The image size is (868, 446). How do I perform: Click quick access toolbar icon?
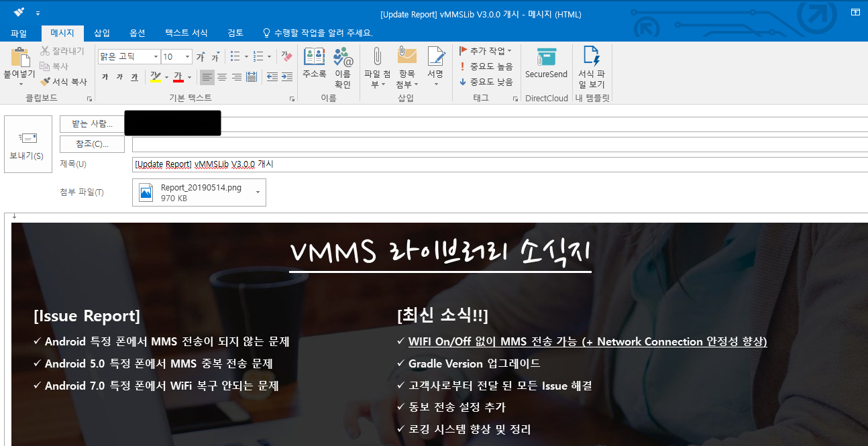click(x=19, y=13)
